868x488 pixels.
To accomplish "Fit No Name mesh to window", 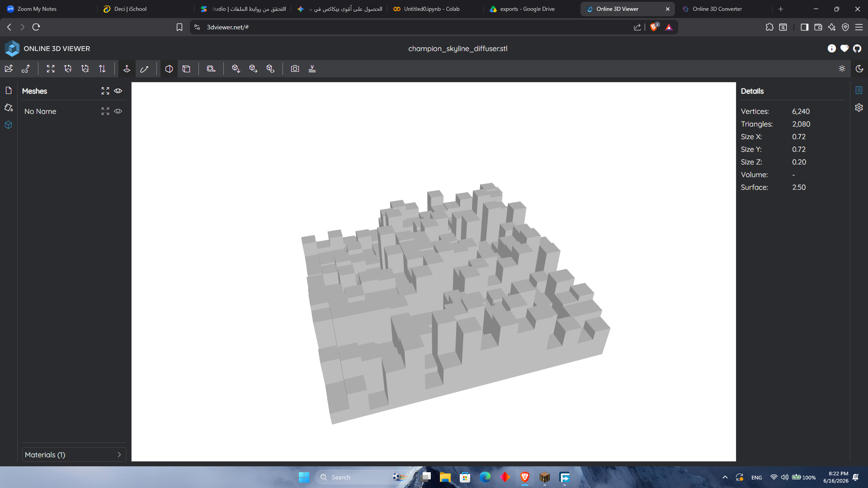I will [105, 111].
